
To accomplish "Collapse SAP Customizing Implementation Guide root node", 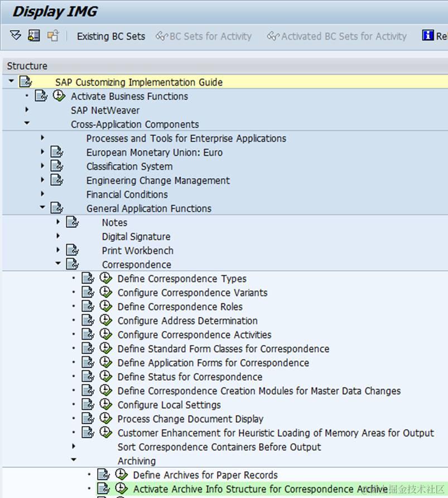I will pos(11,81).
